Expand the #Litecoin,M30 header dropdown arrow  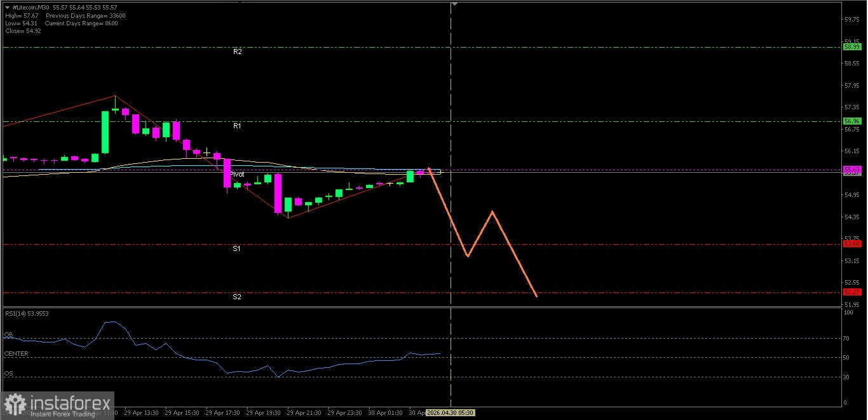[x=6, y=7]
